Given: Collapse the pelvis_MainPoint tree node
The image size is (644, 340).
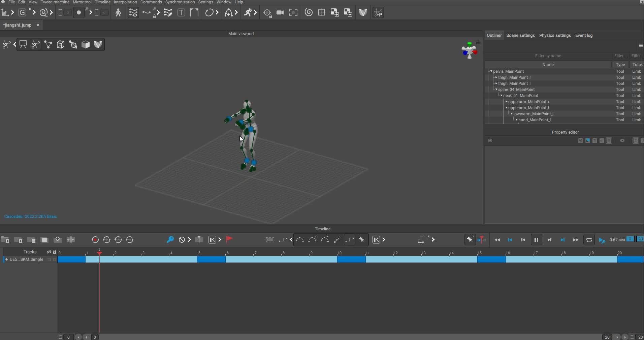Looking at the screenshot, I should click(x=491, y=71).
